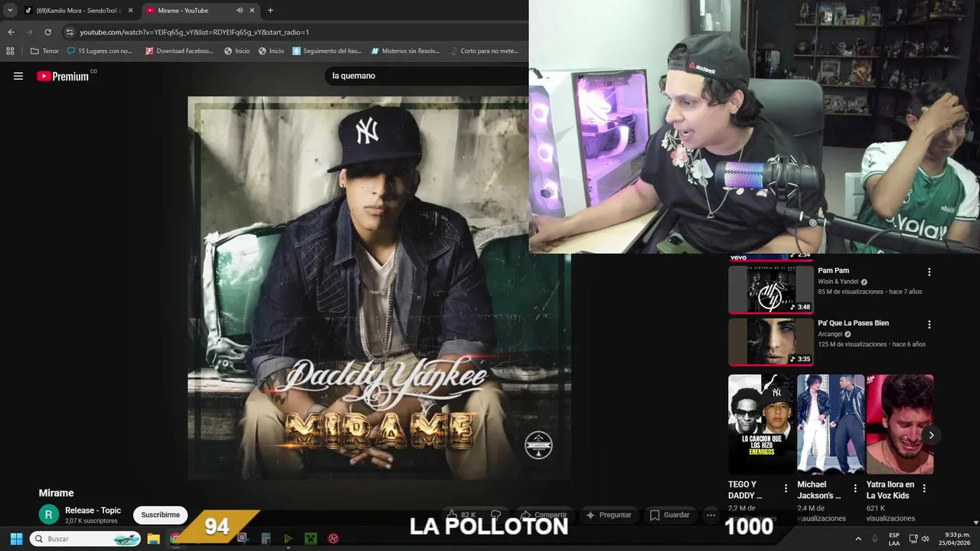The image size is (980, 551).
Task: Open the green creeper icon on taskbar
Action: coord(311,539)
